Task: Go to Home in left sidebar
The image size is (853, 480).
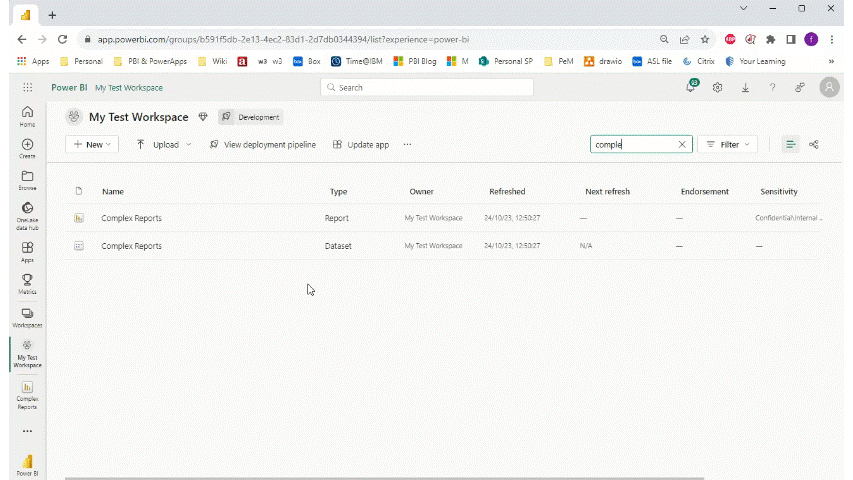Action: click(x=27, y=115)
